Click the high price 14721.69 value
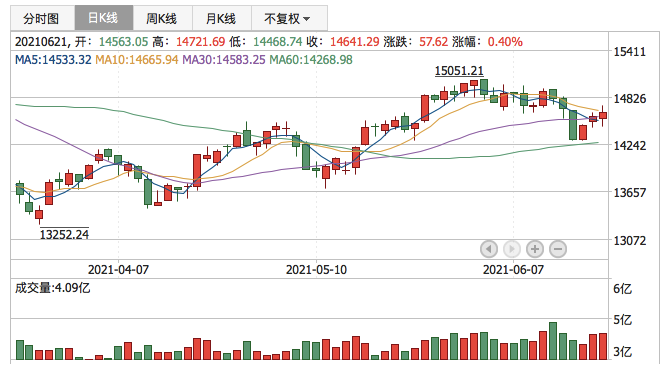Image resolution: width=668 pixels, height=370 pixels. (200, 42)
